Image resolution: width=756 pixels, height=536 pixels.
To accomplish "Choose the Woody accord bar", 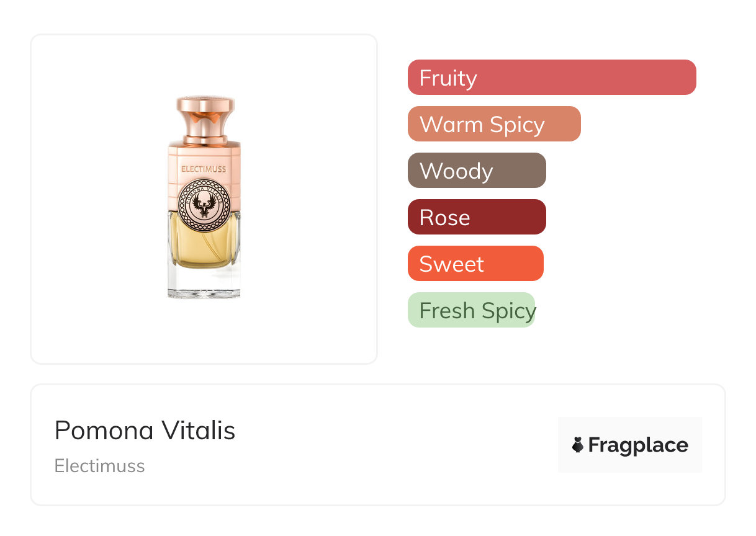I will pos(477,171).
